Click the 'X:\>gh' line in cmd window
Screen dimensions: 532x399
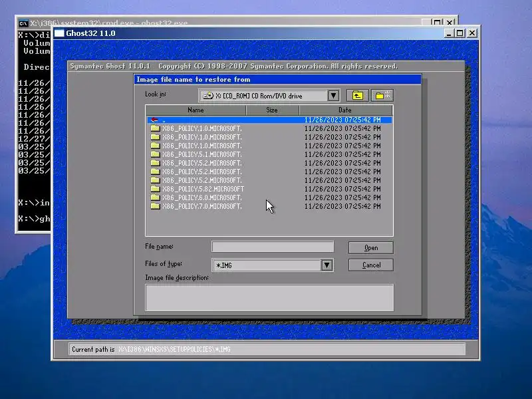[x=34, y=219]
